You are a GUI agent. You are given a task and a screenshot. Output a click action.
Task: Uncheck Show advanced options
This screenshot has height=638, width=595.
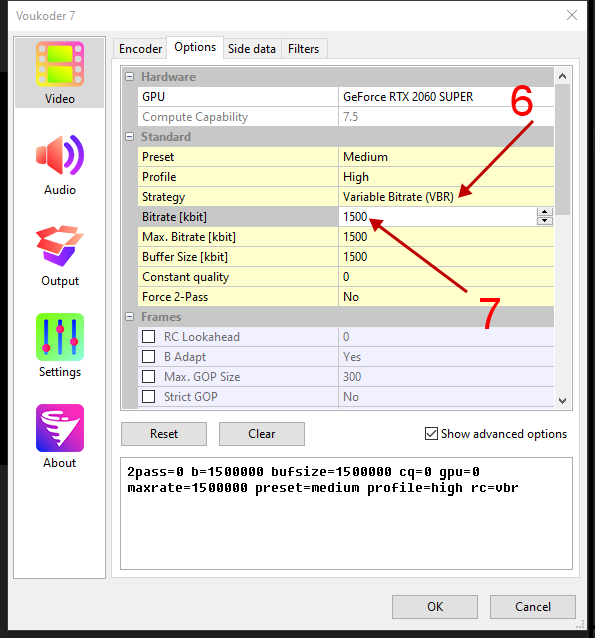pyautogui.click(x=431, y=434)
